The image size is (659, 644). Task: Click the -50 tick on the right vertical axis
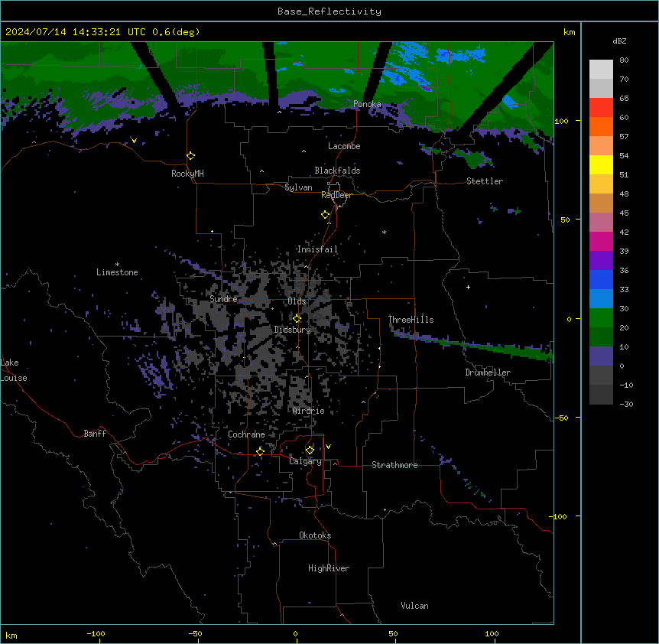click(561, 418)
